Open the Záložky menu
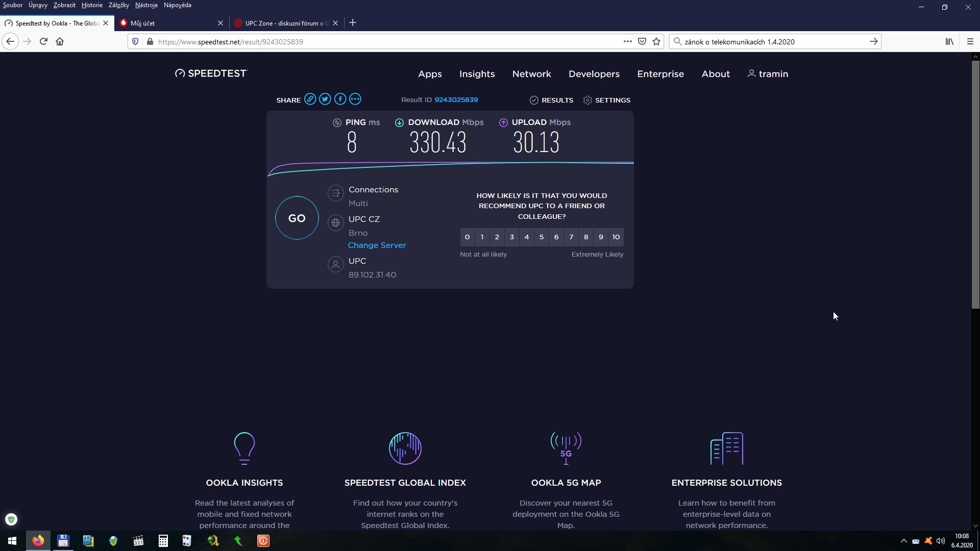 coord(118,5)
